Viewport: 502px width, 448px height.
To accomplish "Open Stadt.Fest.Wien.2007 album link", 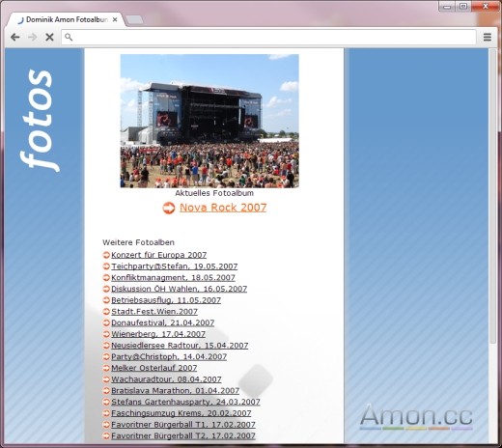I will click(154, 312).
